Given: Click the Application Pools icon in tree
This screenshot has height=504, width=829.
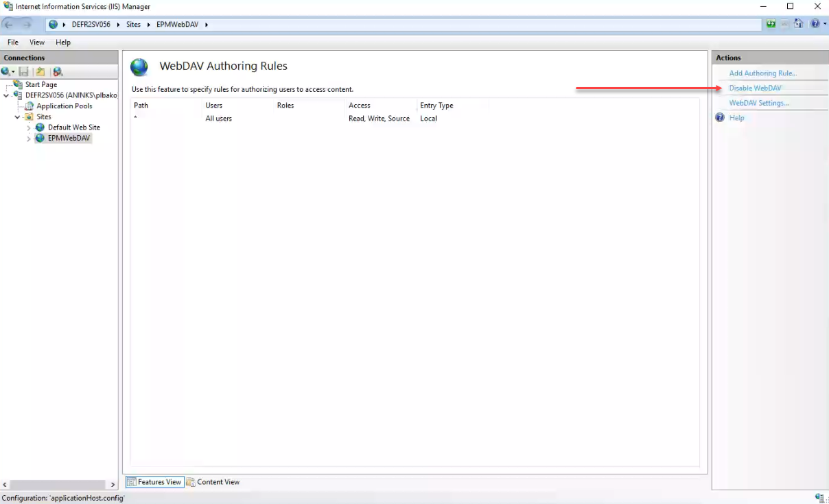Looking at the screenshot, I should [29, 106].
